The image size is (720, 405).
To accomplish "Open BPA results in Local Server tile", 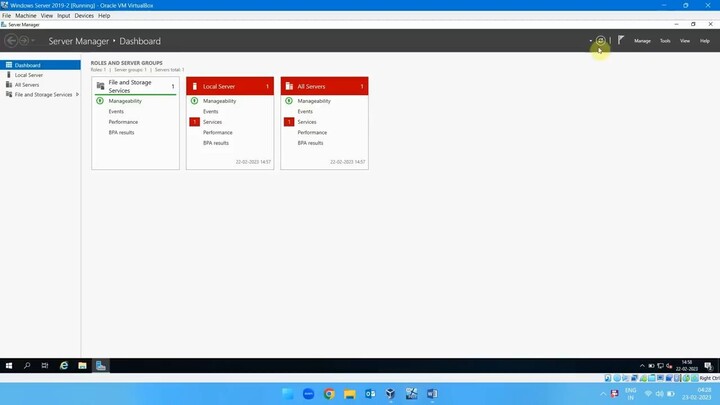I will 216,143.
